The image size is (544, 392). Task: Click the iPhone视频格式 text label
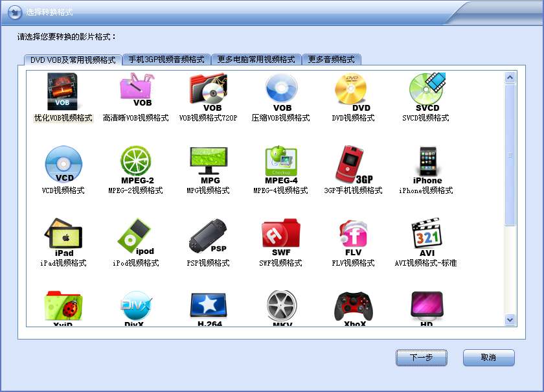425,190
